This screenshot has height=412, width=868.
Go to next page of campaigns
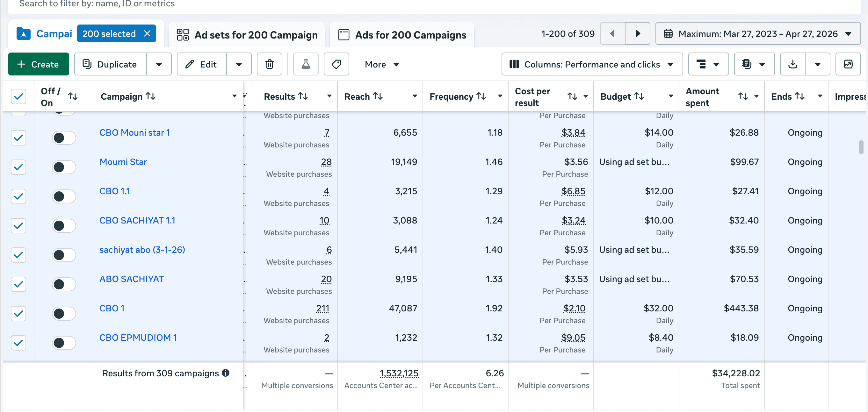tap(637, 33)
